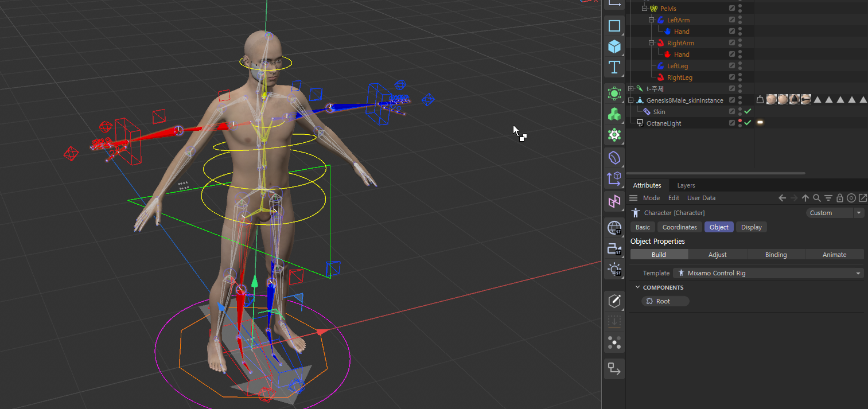This screenshot has width=868, height=409.
Task: Switch to the Attributes tab
Action: pyautogui.click(x=647, y=185)
